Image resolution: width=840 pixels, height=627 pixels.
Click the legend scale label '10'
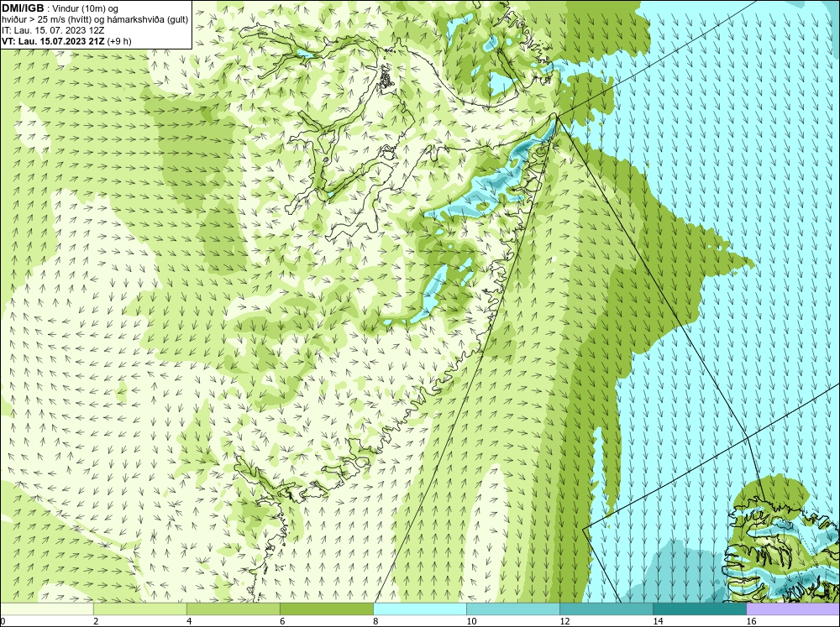(x=471, y=621)
